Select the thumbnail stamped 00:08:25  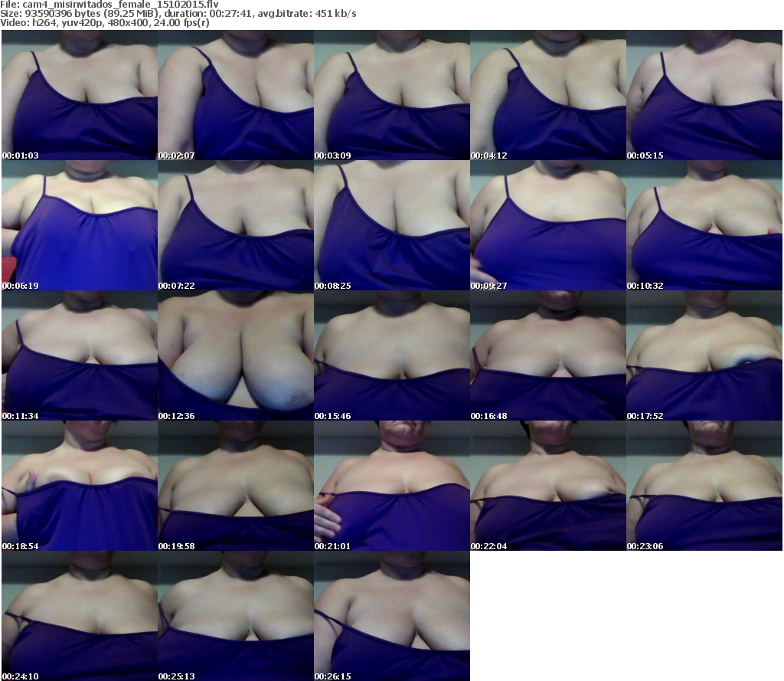[x=392, y=225]
